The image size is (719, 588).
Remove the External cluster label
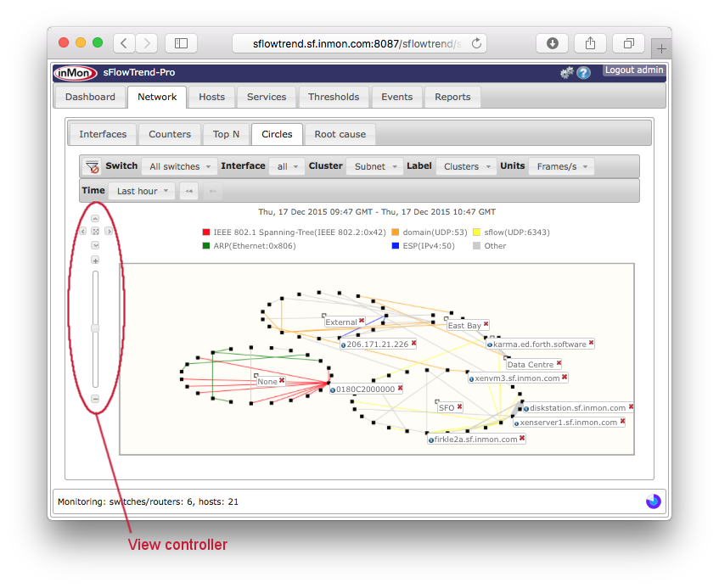pyautogui.click(x=362, y=321)
